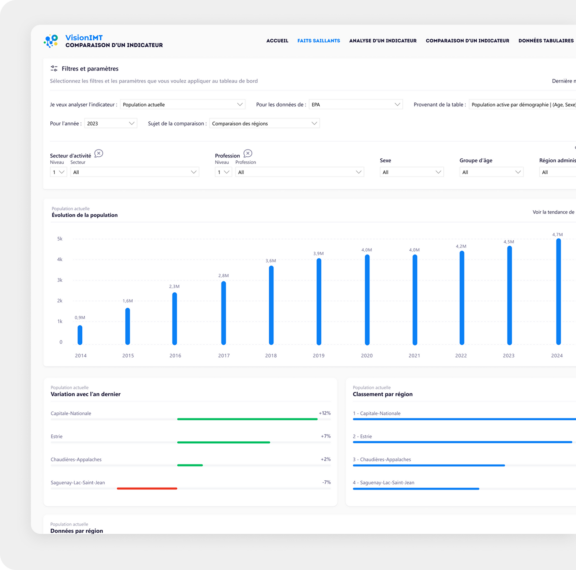Click the Capitale-Nationale green variation bar

point(247,419)
